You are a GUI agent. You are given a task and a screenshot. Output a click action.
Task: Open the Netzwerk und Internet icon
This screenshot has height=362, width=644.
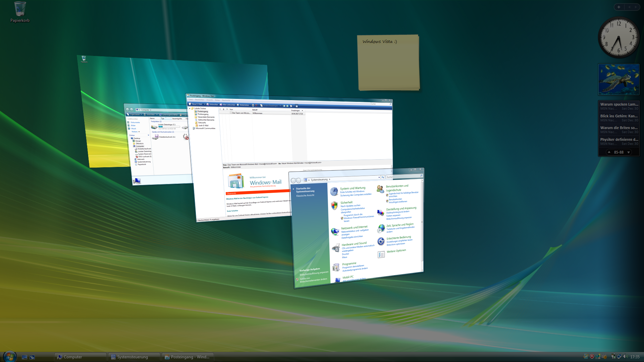pyautogui.click(x=335, y=231)
